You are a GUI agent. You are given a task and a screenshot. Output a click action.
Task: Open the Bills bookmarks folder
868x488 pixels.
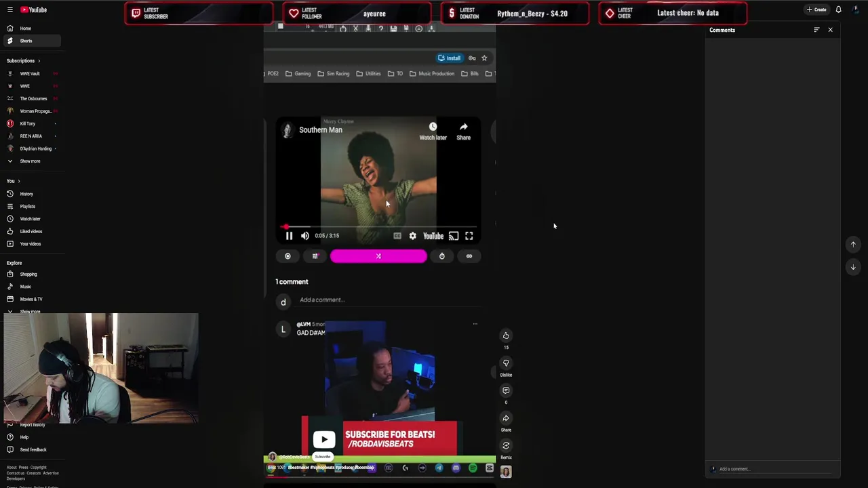click(469, 74)
